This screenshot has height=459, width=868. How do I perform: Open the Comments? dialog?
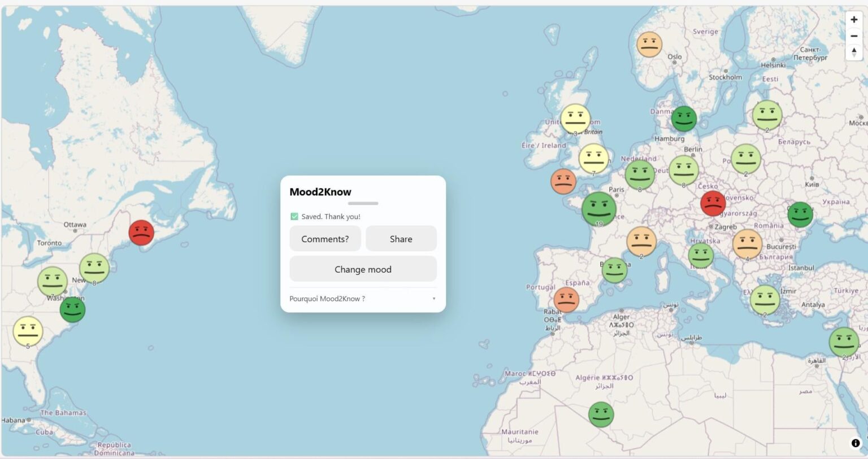(x=325, y=239)
